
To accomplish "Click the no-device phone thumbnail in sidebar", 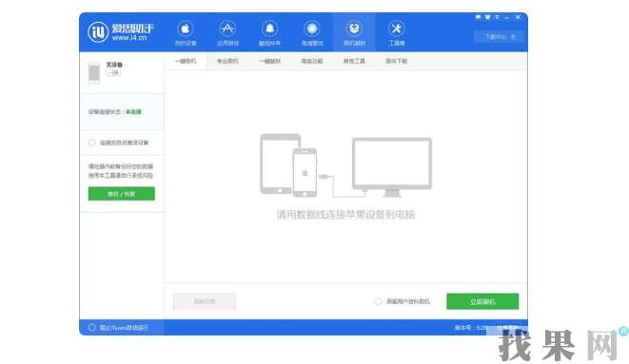I will (x=94, y=73).
